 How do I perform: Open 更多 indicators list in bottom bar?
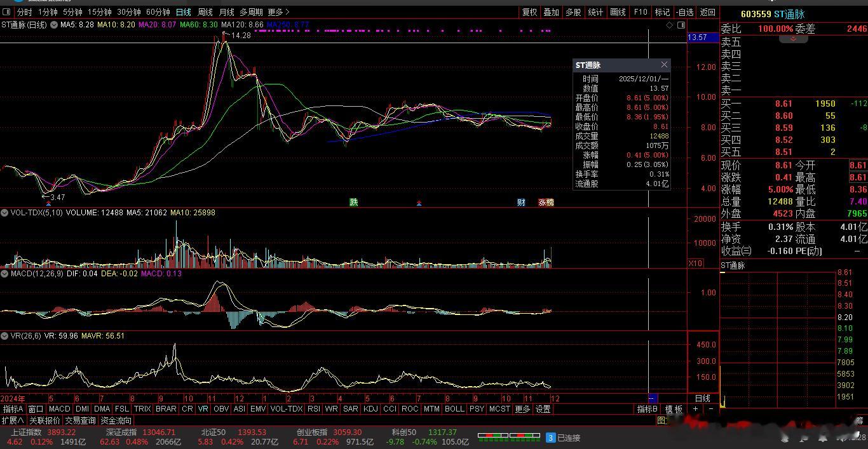(522, 409)
